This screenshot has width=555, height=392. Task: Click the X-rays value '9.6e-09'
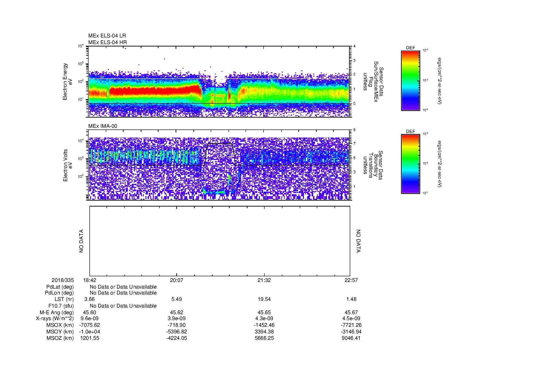(x=89, y=318)
